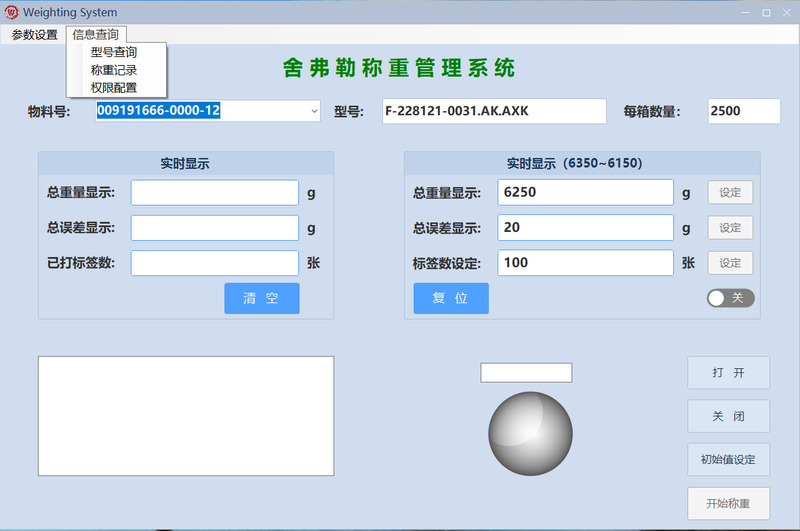Click the empty 已打标签数 field

(x=215, y=263)
